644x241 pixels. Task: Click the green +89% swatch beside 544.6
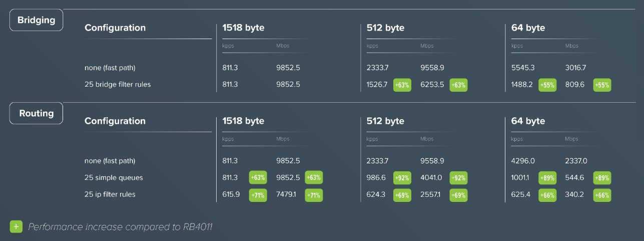[602, 178]
